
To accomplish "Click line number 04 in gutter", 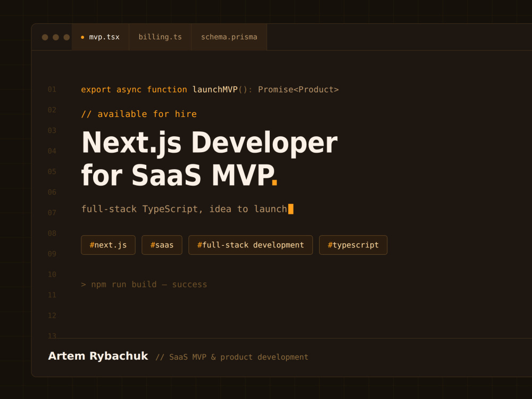I will [52, 151].
